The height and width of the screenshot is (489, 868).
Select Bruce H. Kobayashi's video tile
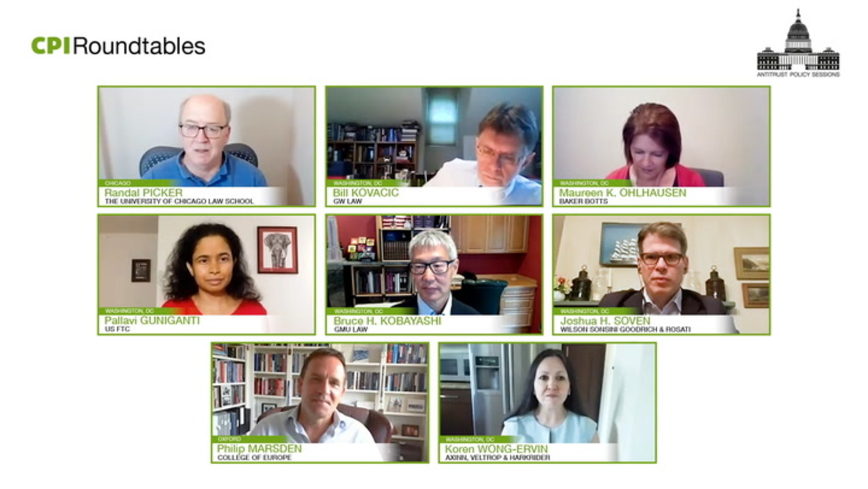(434, 274)
